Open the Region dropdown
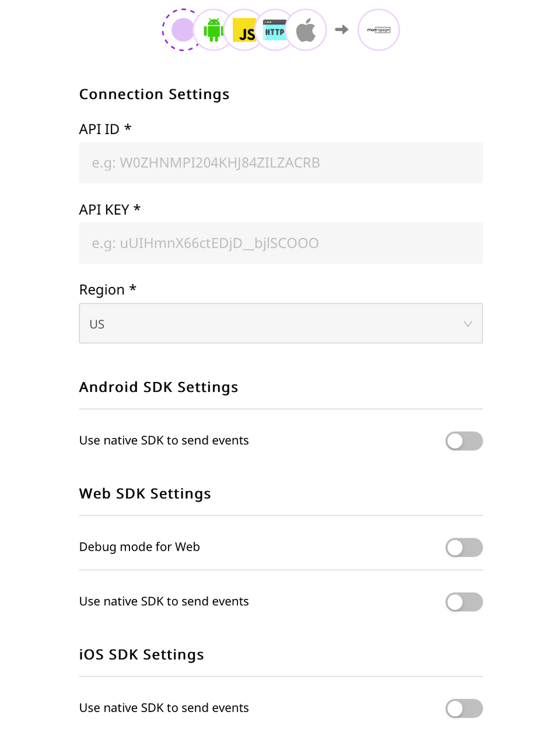Image resolution: width=560 pixels, height=750 pixels. point(281,323)
